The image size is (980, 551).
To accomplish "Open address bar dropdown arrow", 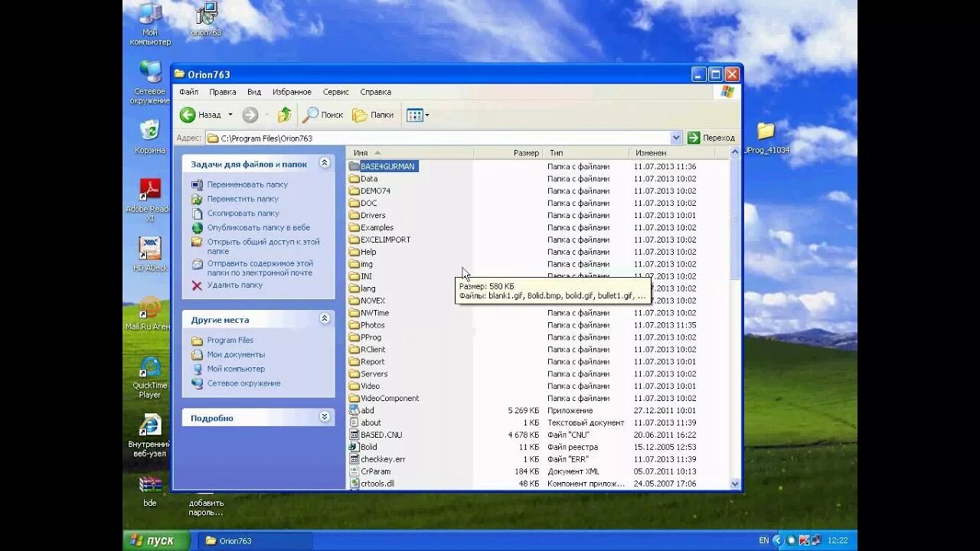I will pyautogui.click(x=676, y=138).
